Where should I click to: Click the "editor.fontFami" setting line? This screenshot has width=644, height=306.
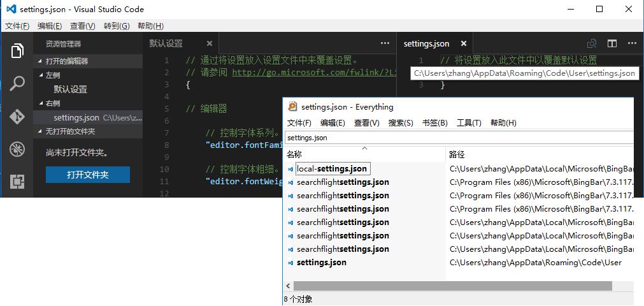(x=244, y=145)
